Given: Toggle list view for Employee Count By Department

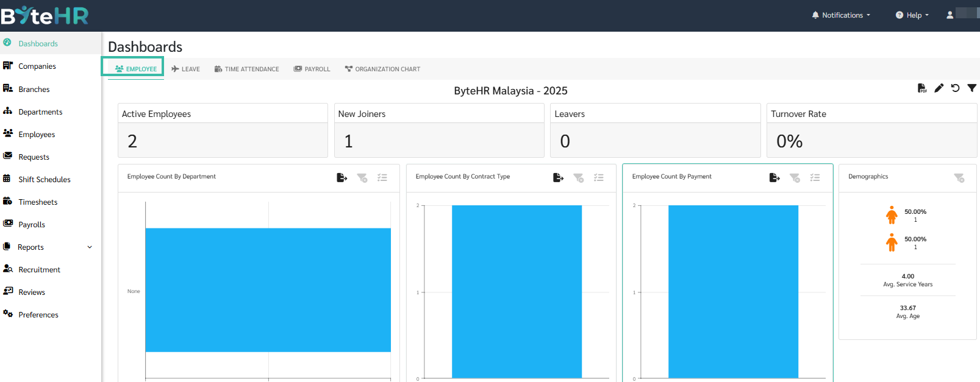Looking at the screenshot, I should point(382,178).
